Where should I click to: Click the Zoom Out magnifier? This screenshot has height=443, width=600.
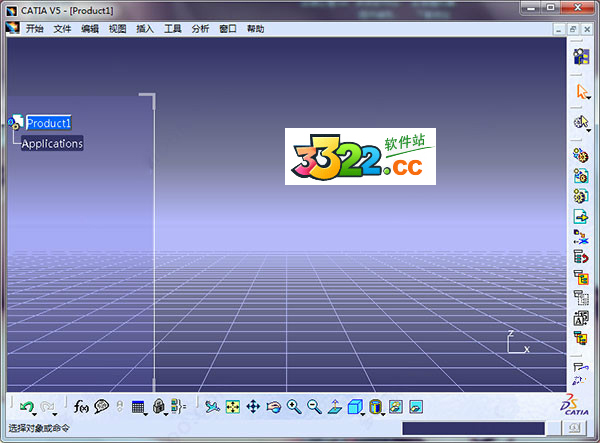(x=314, y=407)
